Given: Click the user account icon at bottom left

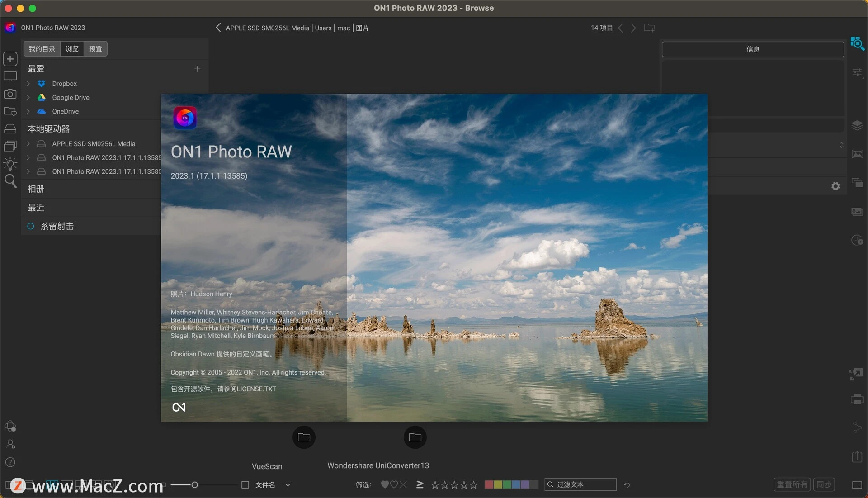Looking at the screenshot, I should pyautogui.click(x=11, y=444).
